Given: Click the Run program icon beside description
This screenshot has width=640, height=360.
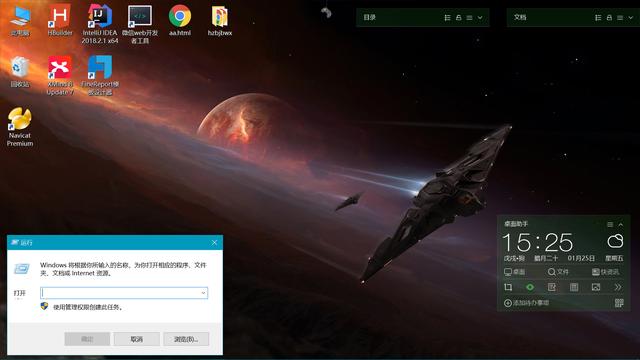Looking at the screenshot, I should click(22, 269).
